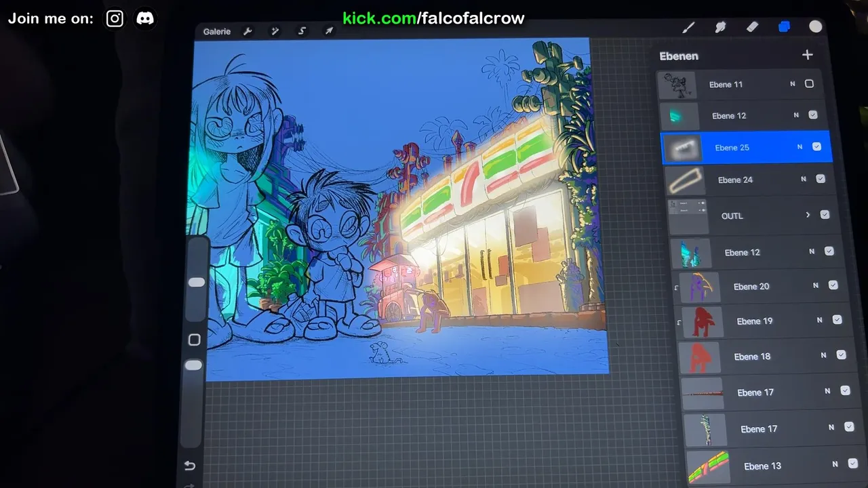Hide the Ebene 13 layer
The image size is (868, 488).
[853, 464]
